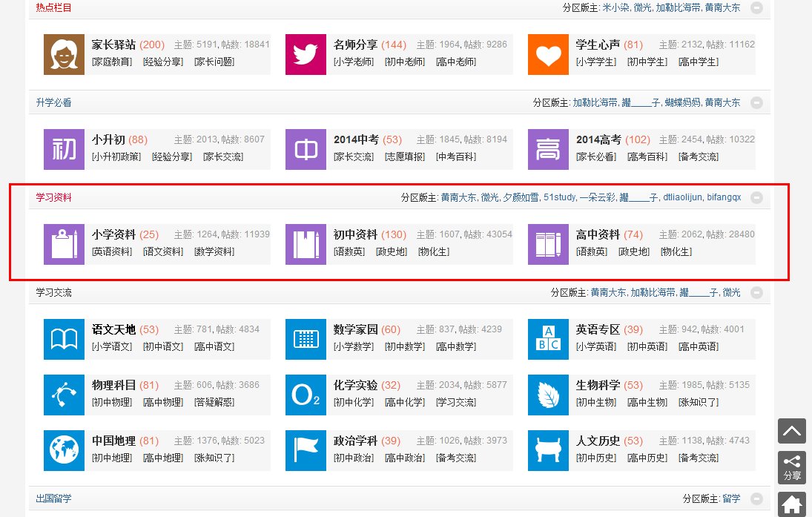Open the 小学资料 clipboard icon

click(64, 244)
